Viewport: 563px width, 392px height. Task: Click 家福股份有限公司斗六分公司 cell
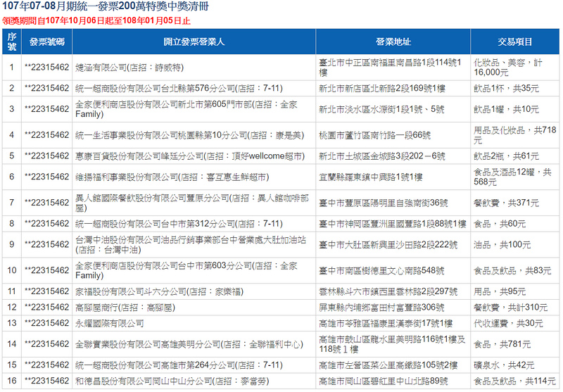pyautogui.click(x=194, y=291)
